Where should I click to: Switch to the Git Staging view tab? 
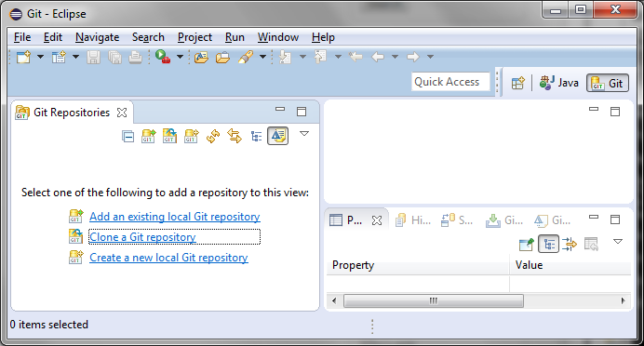point(504,220)
